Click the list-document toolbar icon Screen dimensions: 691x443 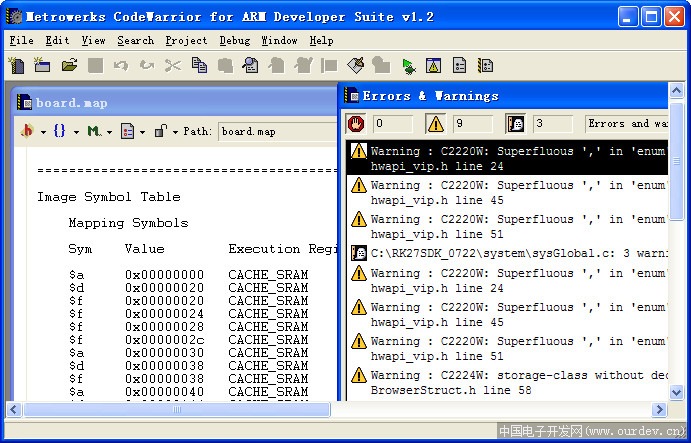(459, 66)
